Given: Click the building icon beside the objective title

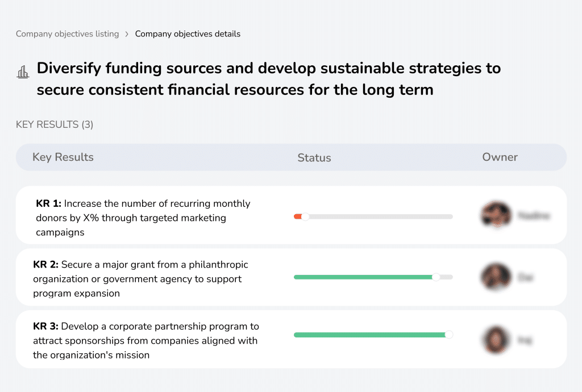Looking at the screenshot, I should click(x=23, y=72).
